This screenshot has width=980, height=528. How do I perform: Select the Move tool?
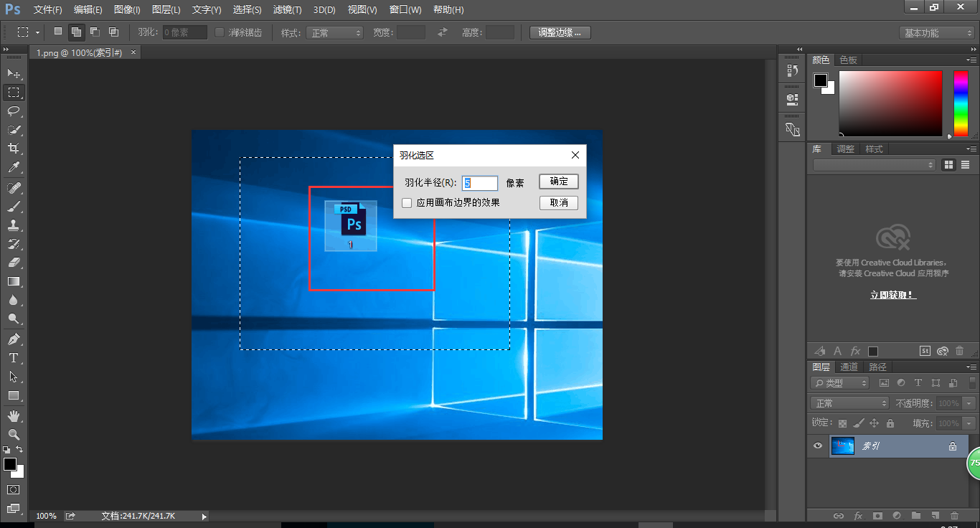click(x=14, y=73)
